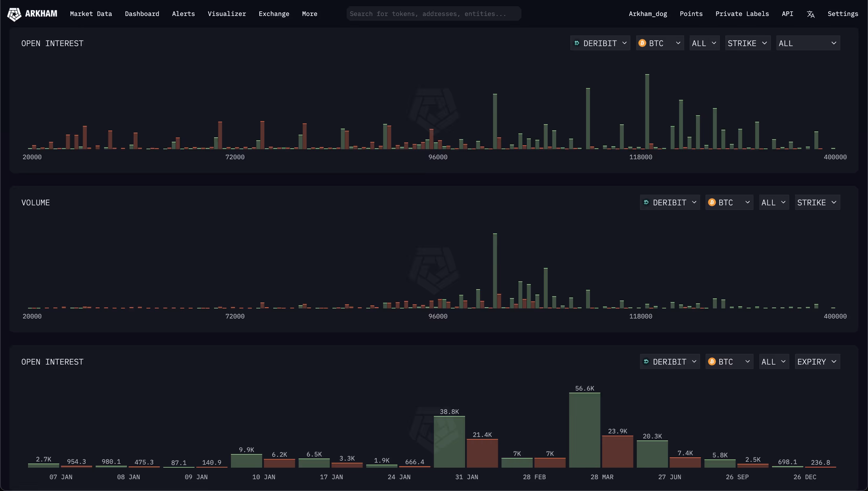Expand the STRIKE dropdown in Volume panel
The width and height of the screenshot is (868, 491).
[817, 202]
